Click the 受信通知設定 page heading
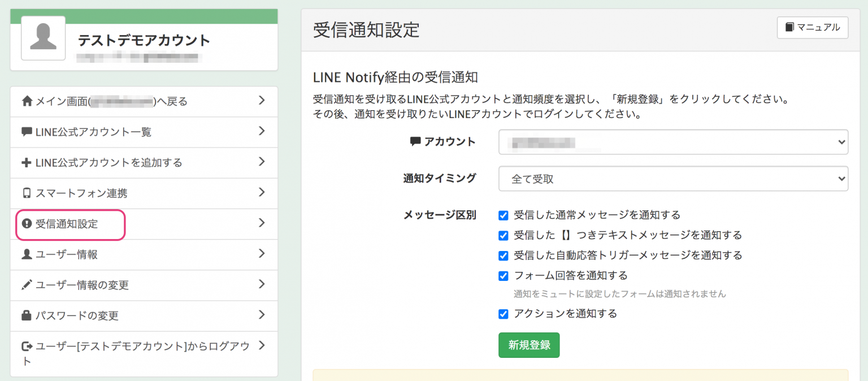This screenshot has height=381, width=868. 366,29
